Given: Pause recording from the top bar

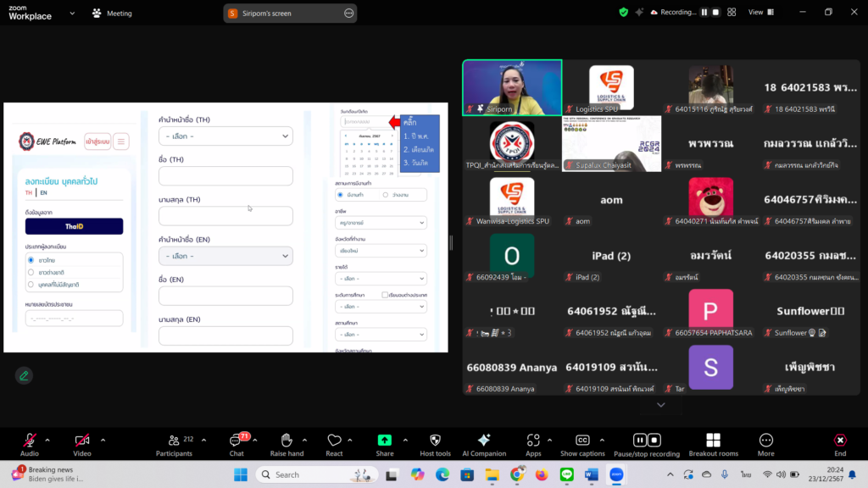Looking at the screenshot, I should click(x=704, y=12).
